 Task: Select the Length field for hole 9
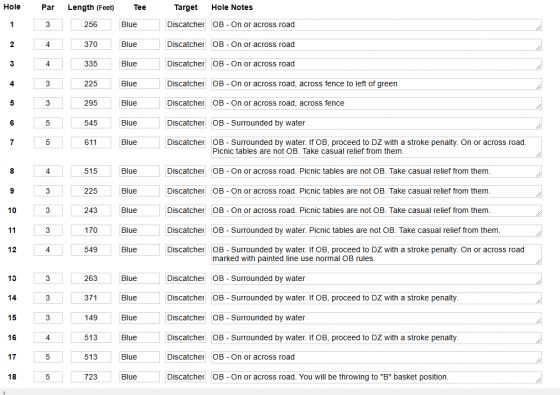pos(91,191)
